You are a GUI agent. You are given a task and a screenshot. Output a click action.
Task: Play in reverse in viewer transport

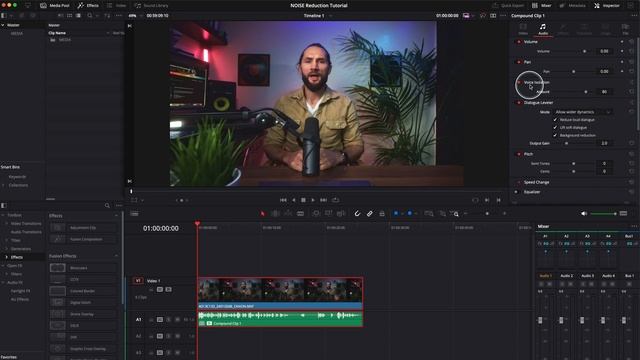pos(293,200)
